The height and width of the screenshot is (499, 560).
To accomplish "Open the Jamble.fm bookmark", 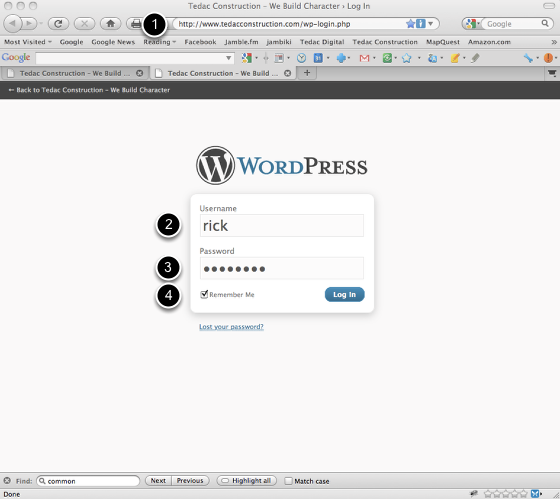I will point(241,42).
